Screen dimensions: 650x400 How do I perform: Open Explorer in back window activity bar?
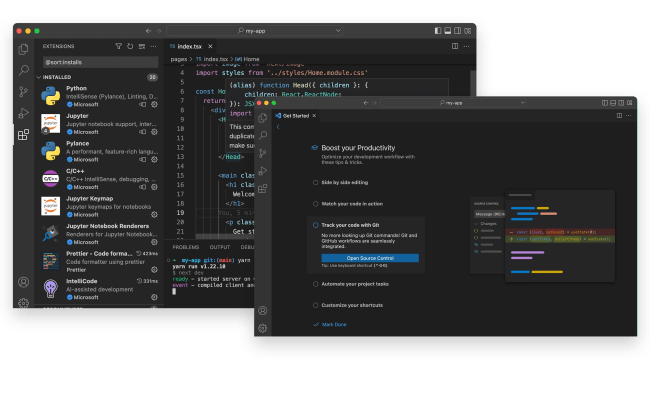pyautogui.click(x=24, y=49)
